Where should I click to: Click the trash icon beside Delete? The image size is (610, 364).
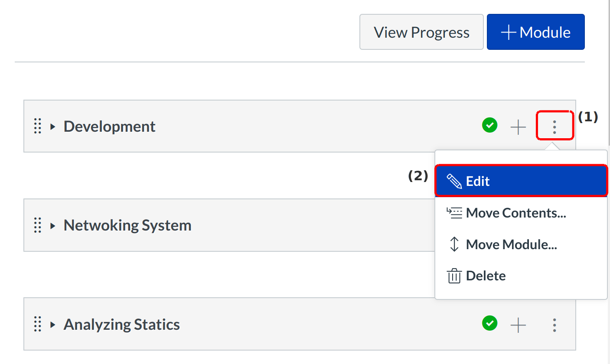click(x=454, y=276)
